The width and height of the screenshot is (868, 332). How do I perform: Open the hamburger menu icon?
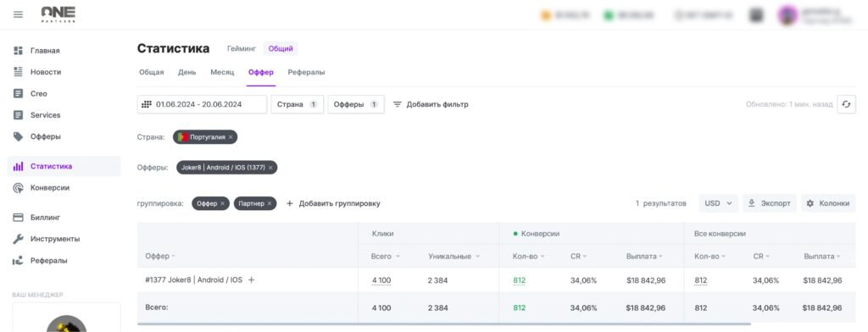click(x=19, y=14)
